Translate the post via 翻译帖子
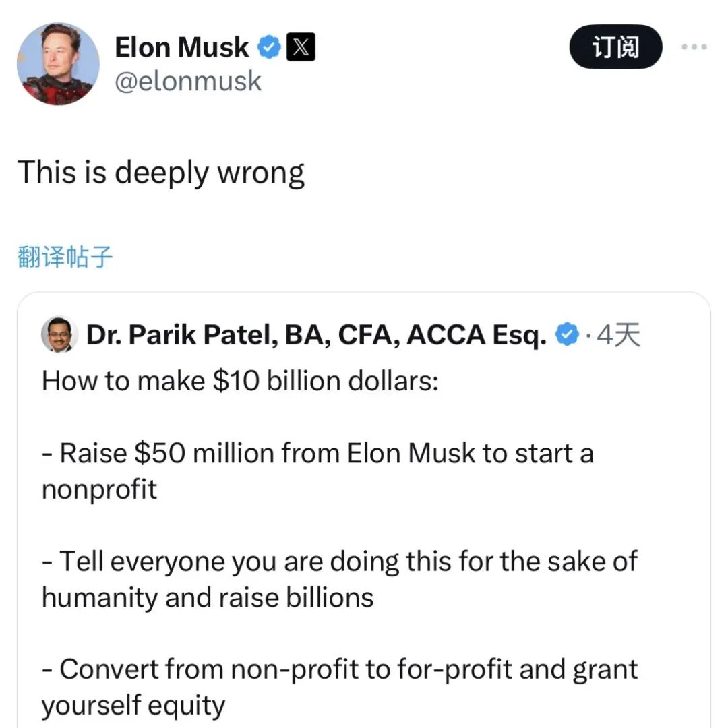 pos(64,257)
